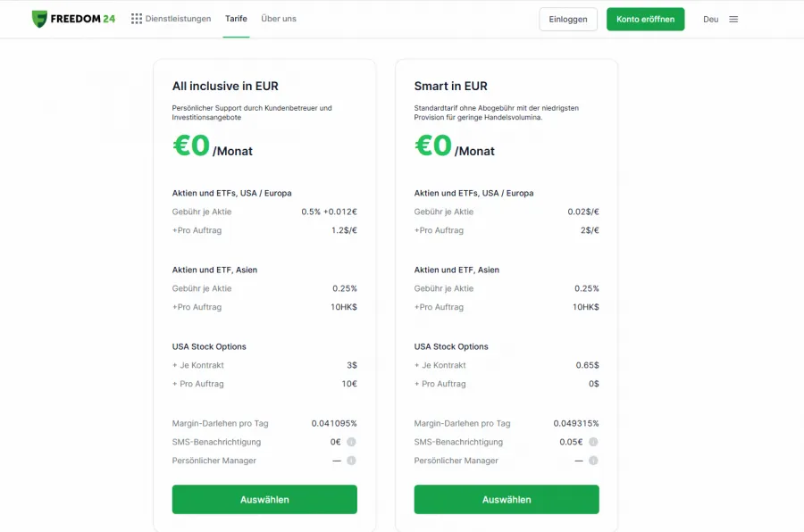804x532 pixels.
Task: Open the Deu language selector
Action: click(710, 18)
